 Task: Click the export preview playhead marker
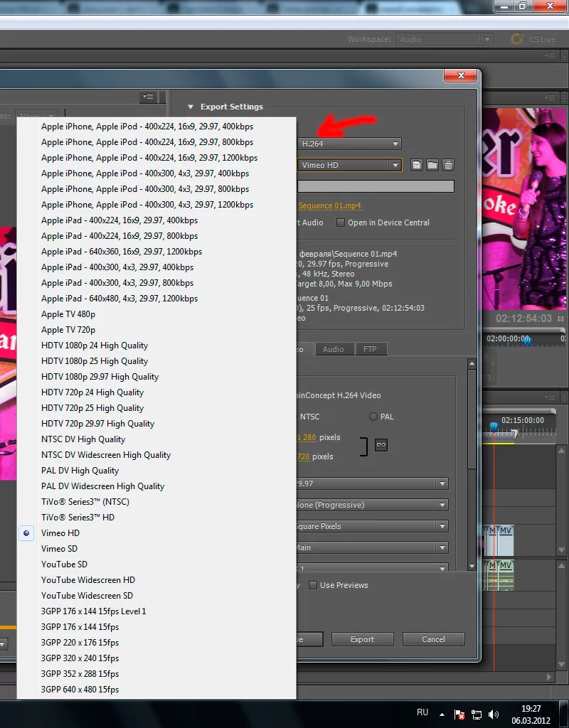[527, 341]
